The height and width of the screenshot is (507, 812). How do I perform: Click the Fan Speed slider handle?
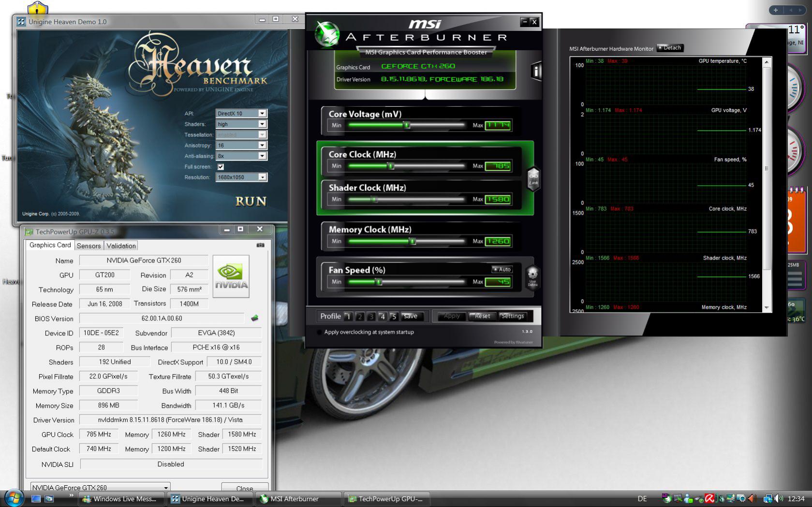379,282
